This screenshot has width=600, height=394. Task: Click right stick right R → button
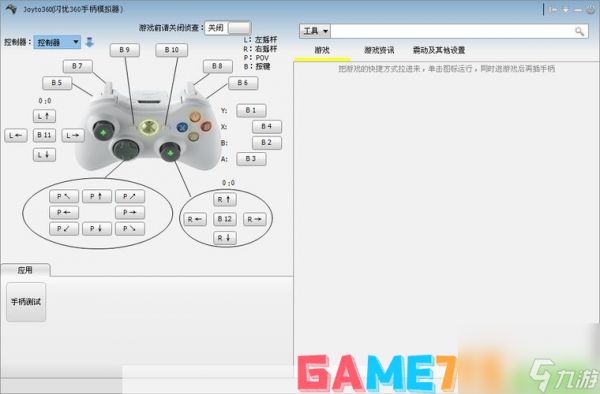click(254, 220)
